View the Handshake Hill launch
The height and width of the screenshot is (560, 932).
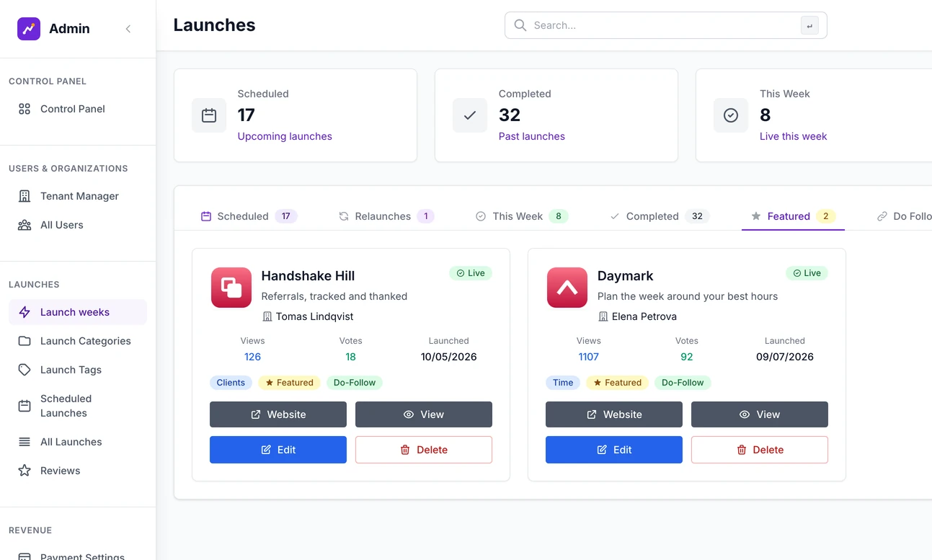pos(424,414)
